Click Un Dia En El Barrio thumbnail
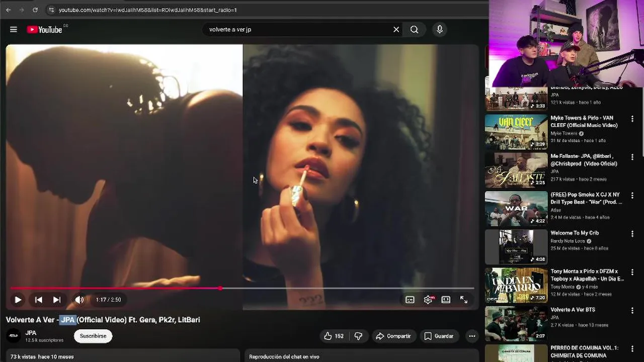The width and height of the screenshot is (644, 362). 516,285
